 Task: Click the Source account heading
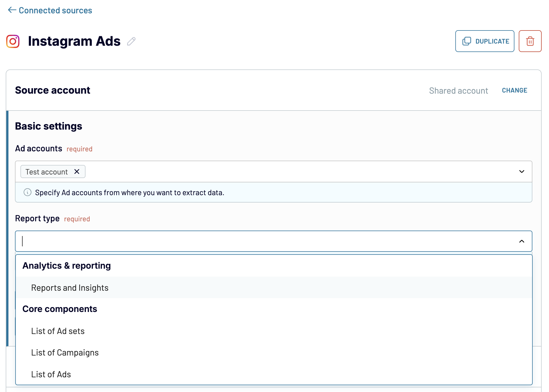point(53,90)
